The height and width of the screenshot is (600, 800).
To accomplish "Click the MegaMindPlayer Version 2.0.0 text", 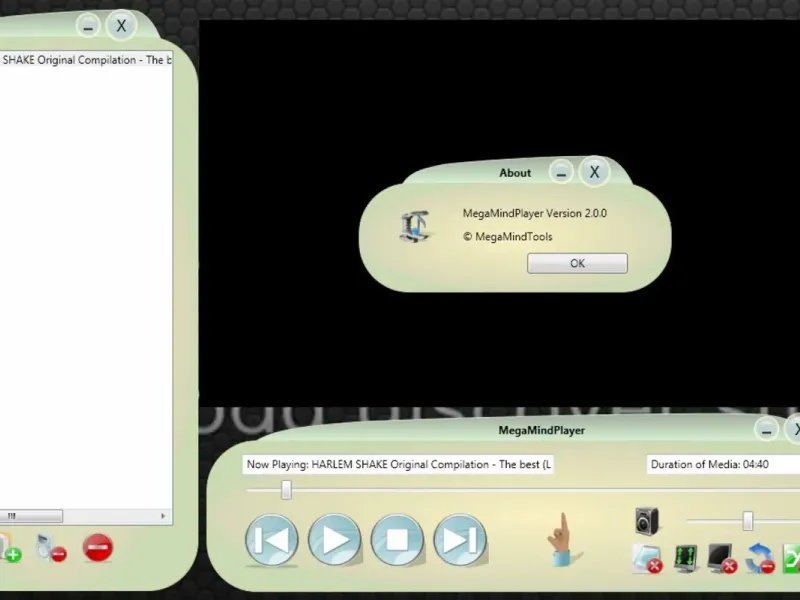I will tap(535, 213).
